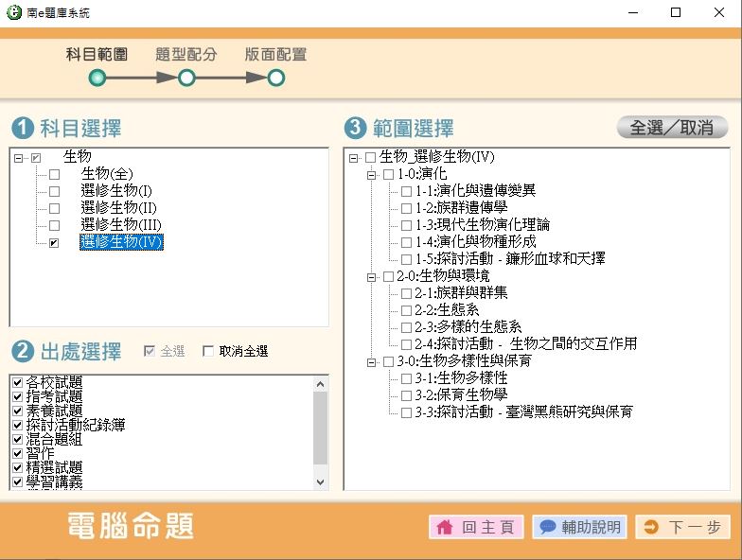This screenshot has width=742, height=560.
Task: Click the 科目範圍 step circle
Action: pyautogui.click(x=97, y=78)
